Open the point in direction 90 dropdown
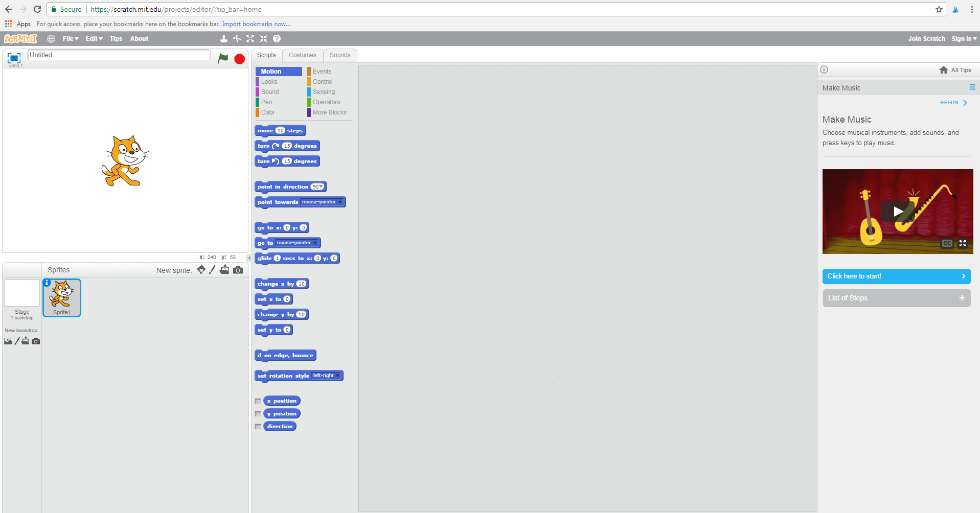980x513 pixels. 320,186
